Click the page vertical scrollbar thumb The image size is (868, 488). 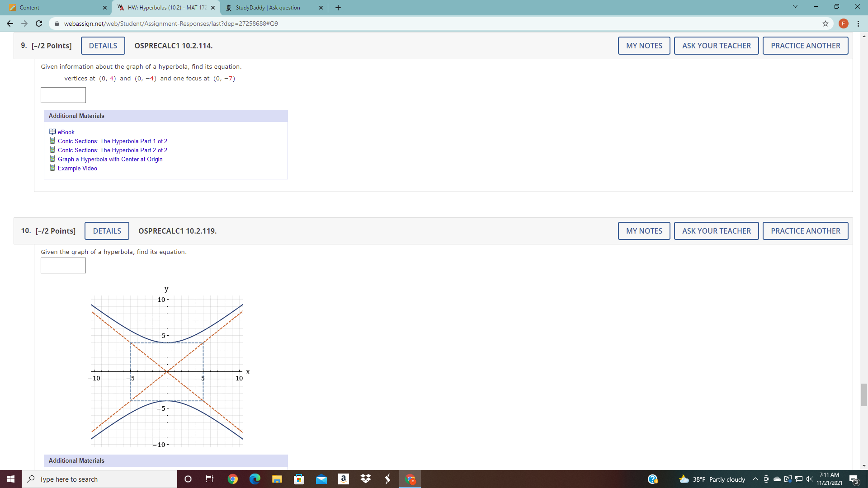864,395
